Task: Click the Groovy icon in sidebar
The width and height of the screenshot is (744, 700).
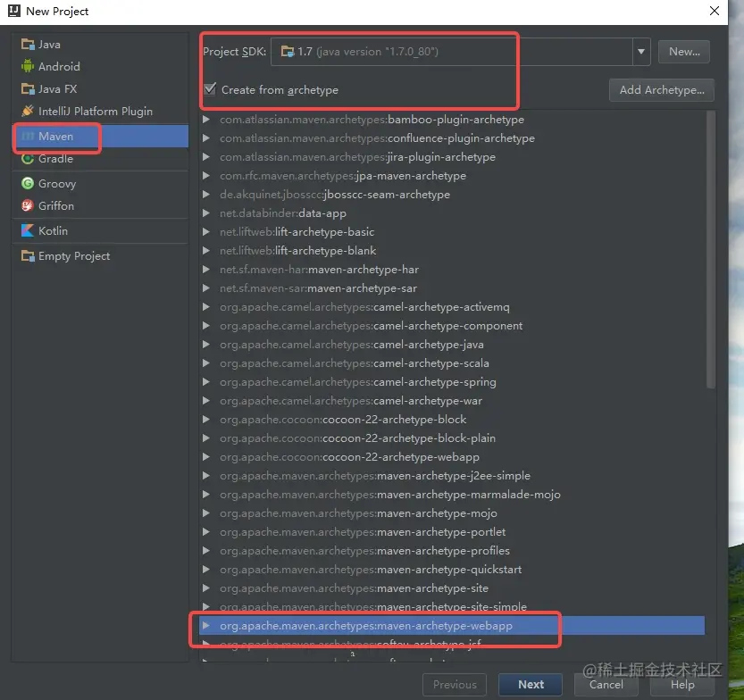Action: [x=28, y=184]
